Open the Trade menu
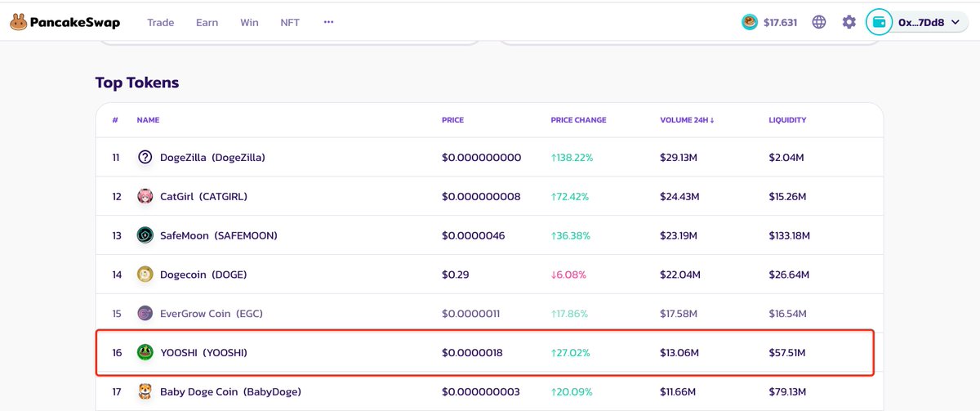Viewport: 980px width, 411px height. (161, 22)
